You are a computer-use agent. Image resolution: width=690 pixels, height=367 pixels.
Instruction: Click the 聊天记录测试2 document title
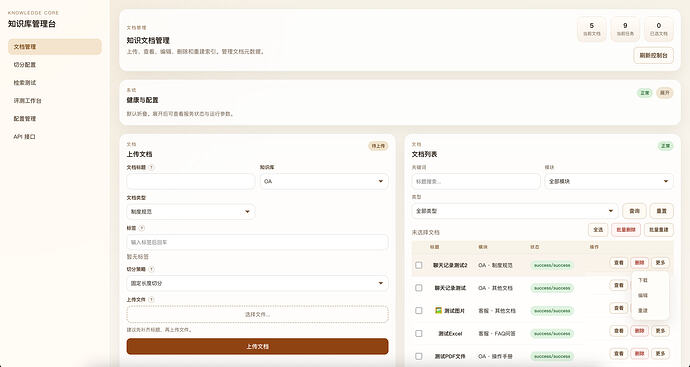click(450, 265)
